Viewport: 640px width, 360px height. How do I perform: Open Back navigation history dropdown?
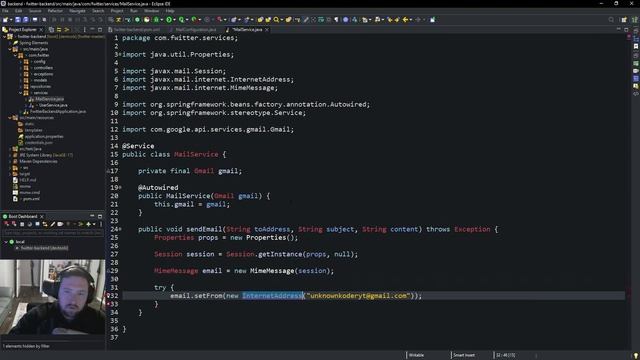411,20
